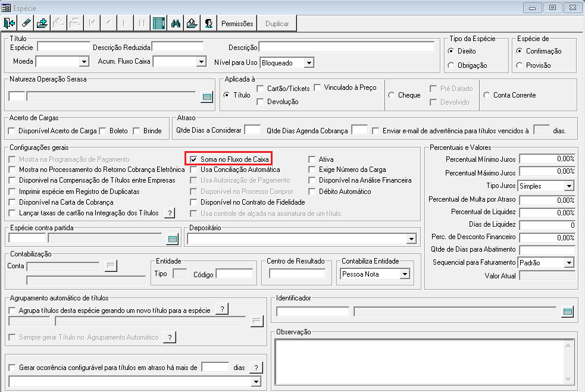Check Imprimir espécie em Registro de Duplicatas
The height and width of the screenshot is (392, 585).
click(x=12, y=192)
